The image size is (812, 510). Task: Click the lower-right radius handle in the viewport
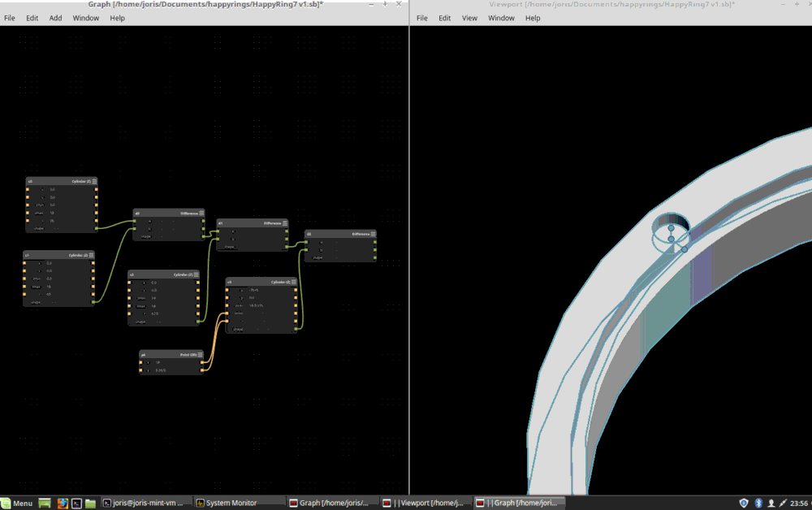[684, 249]
